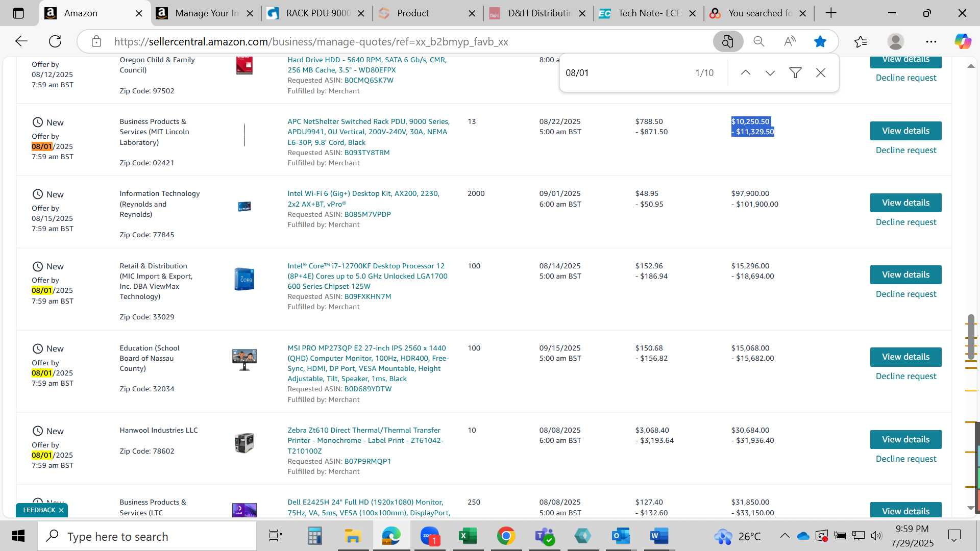This screenshot has height=551, width=980.
Task: View details for APC NetShelter PDU quote
Action: tap(905, 131)
